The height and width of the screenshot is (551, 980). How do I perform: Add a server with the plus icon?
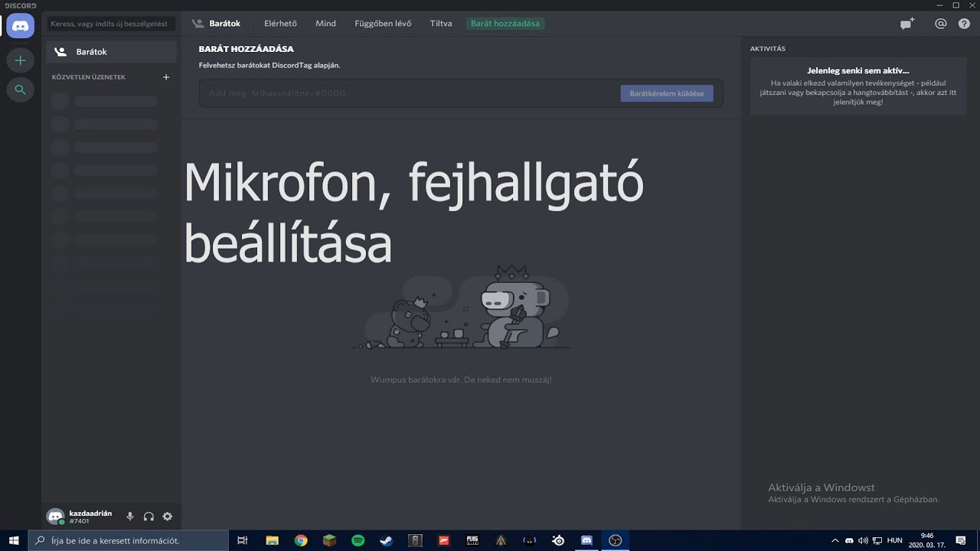pyautogui.click(x=20, y=60)
